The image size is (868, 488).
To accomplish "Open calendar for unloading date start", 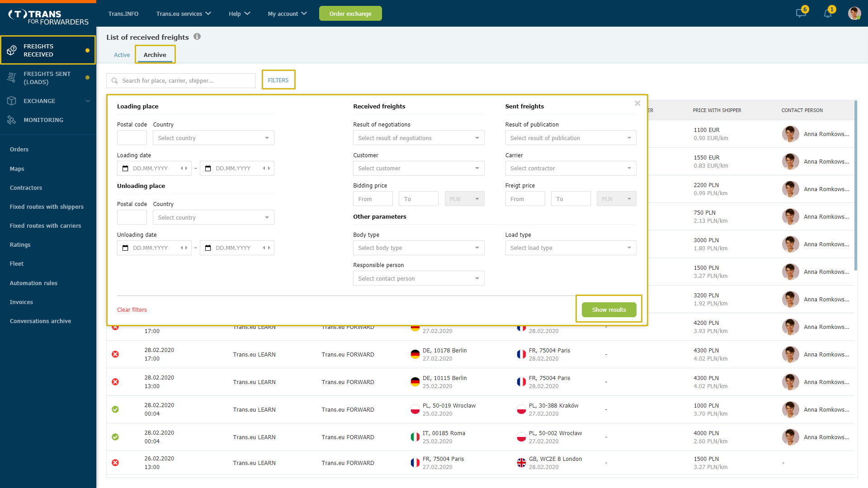I will tap(125, 248).
